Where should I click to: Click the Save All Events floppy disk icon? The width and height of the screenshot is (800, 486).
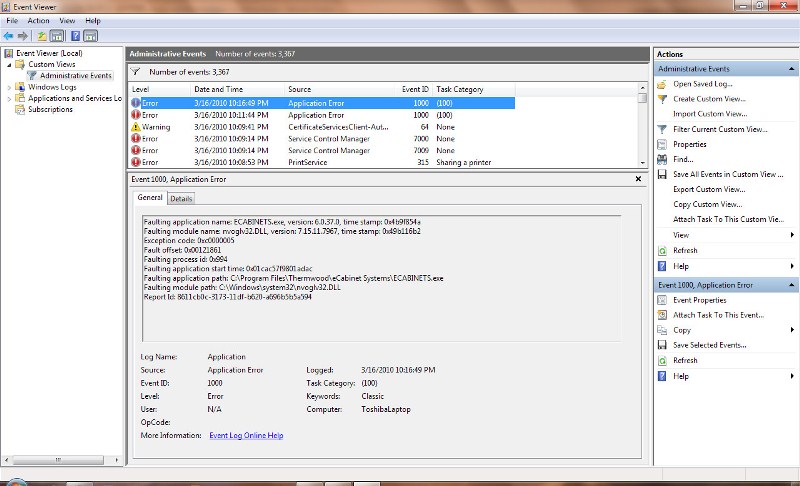pyautogui.click(x=662, y=174)
